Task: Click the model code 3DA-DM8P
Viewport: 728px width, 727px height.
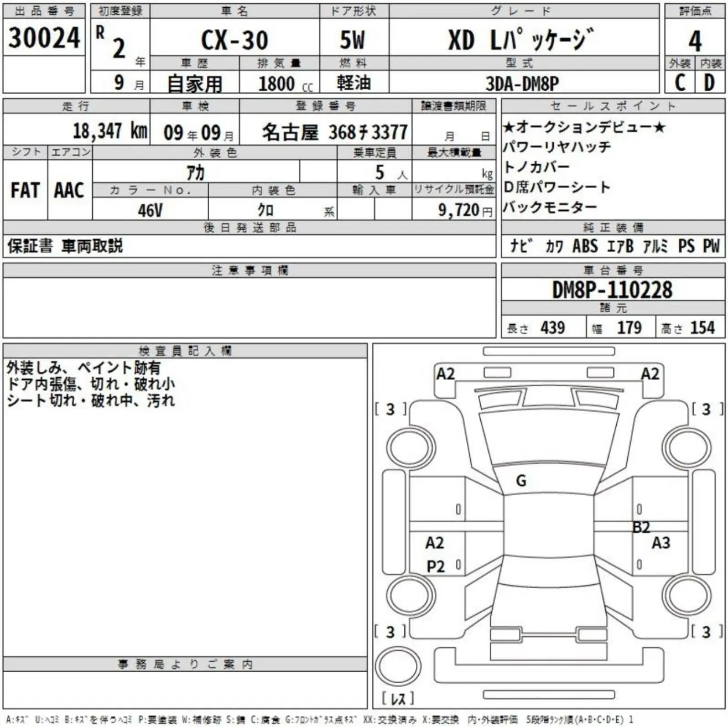Action: (x=522, y=84)
